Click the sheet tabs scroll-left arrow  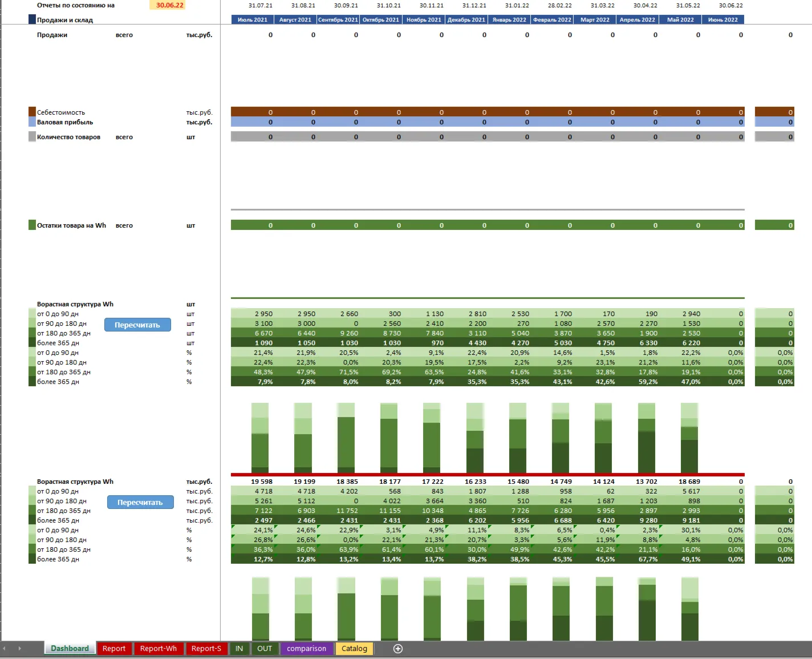coord(5,649)
